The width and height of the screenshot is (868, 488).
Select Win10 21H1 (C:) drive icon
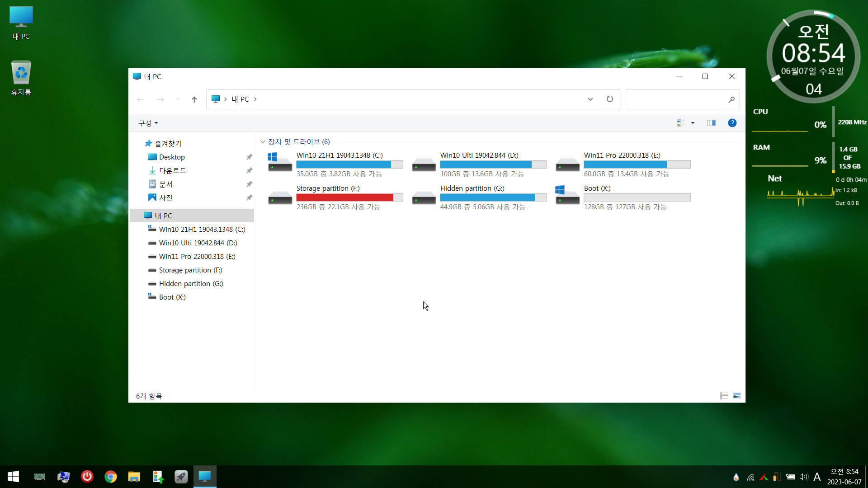point(280,163)
